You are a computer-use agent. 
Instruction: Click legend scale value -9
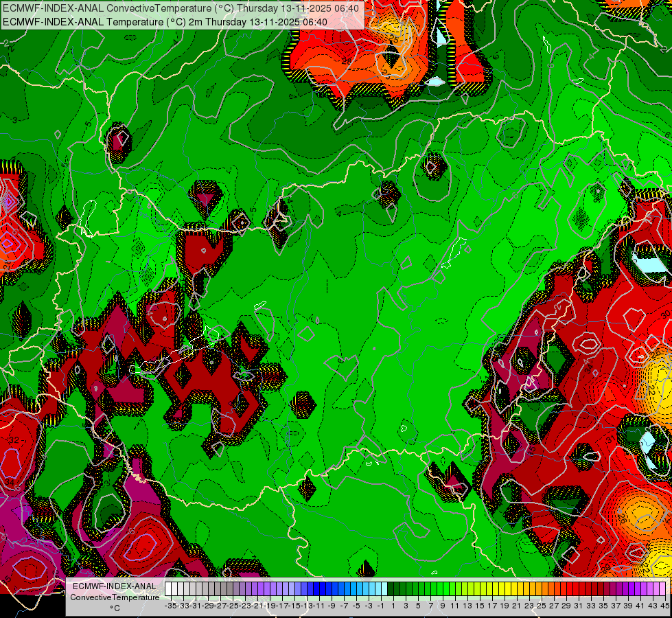[332, 606]
